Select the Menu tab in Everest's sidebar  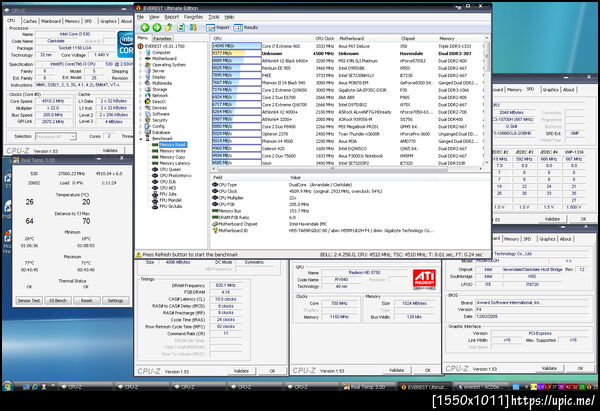point(143,38)
